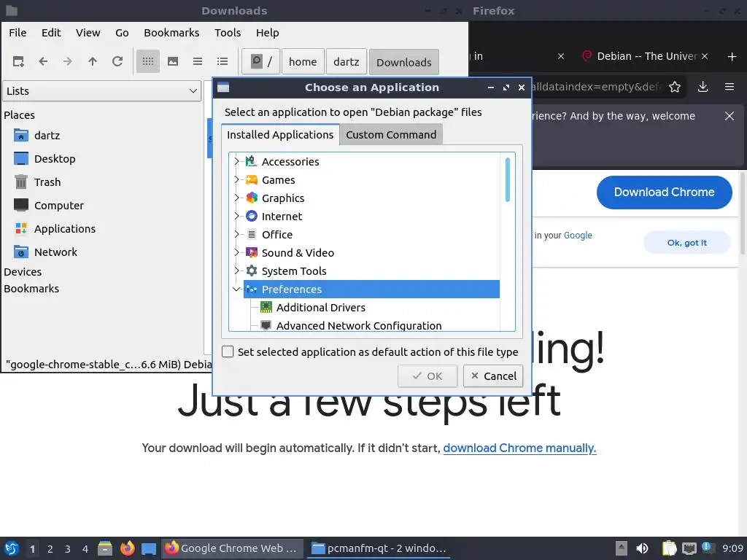Expand the Graphics category
747x560 pixels.
(x=236, y=198)
